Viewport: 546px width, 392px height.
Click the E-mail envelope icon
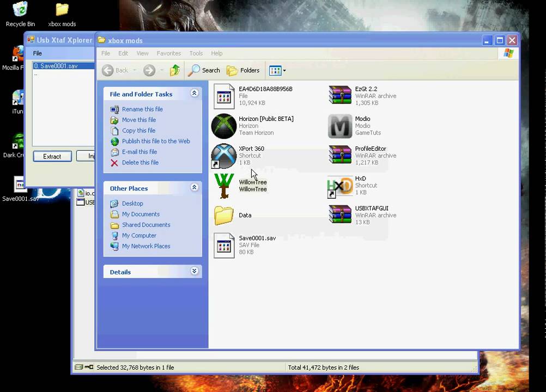tap(114, 152)
